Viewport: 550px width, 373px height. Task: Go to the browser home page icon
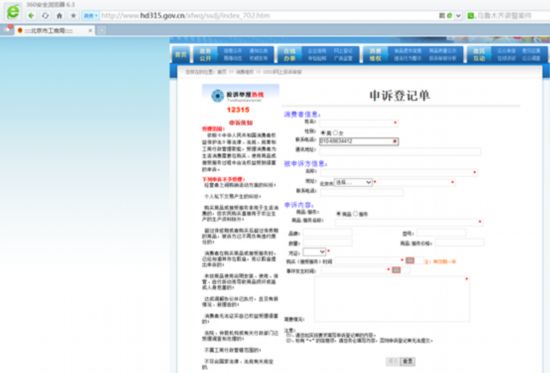click(x=59, y=15)
